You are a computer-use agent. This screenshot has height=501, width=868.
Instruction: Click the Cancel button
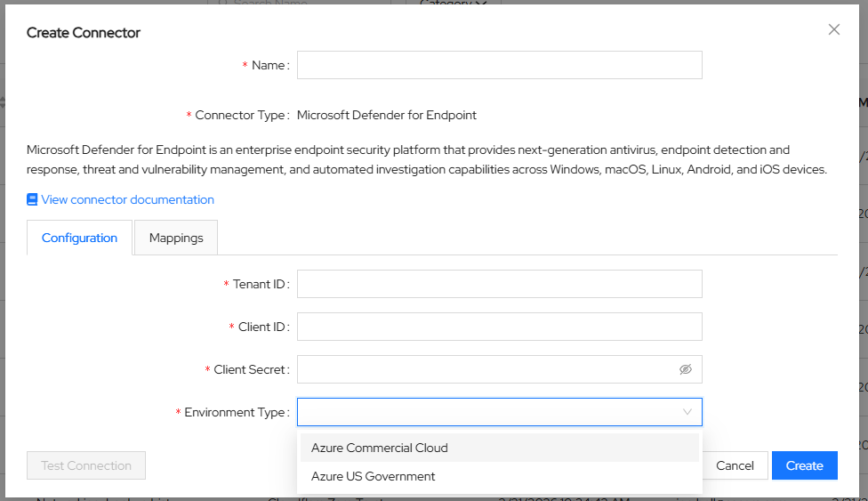click(735, 465)
